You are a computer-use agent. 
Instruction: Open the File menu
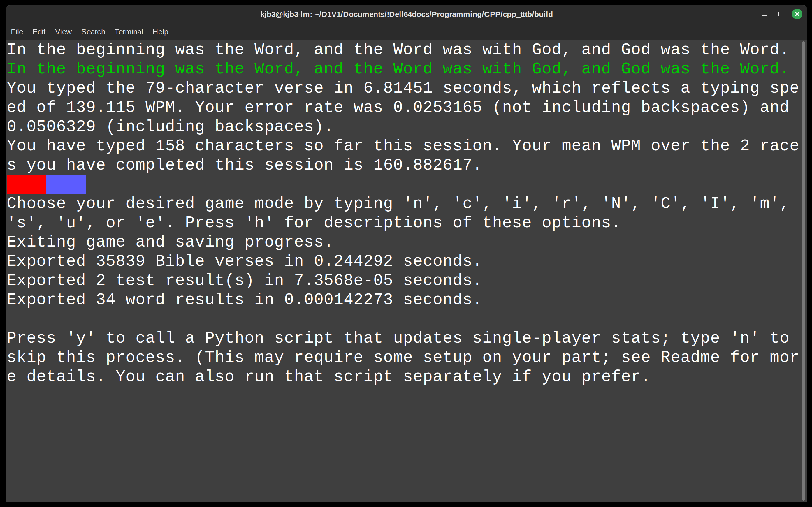17,32
